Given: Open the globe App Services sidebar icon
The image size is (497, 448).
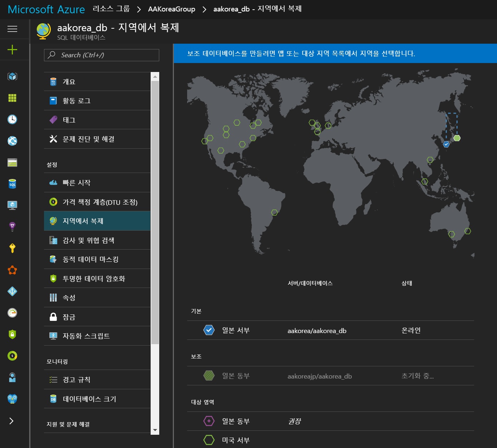Looking at the screenshot, I should pyautogui.click(x=12, y=141).
